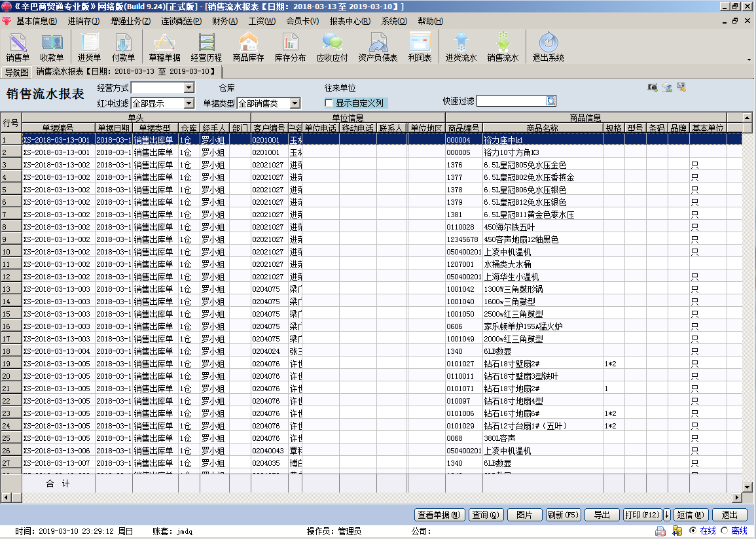This screenshot has width=756, height=539.
Task: Click the camera icon above quick filter
Action: click(x=653, y=88)
